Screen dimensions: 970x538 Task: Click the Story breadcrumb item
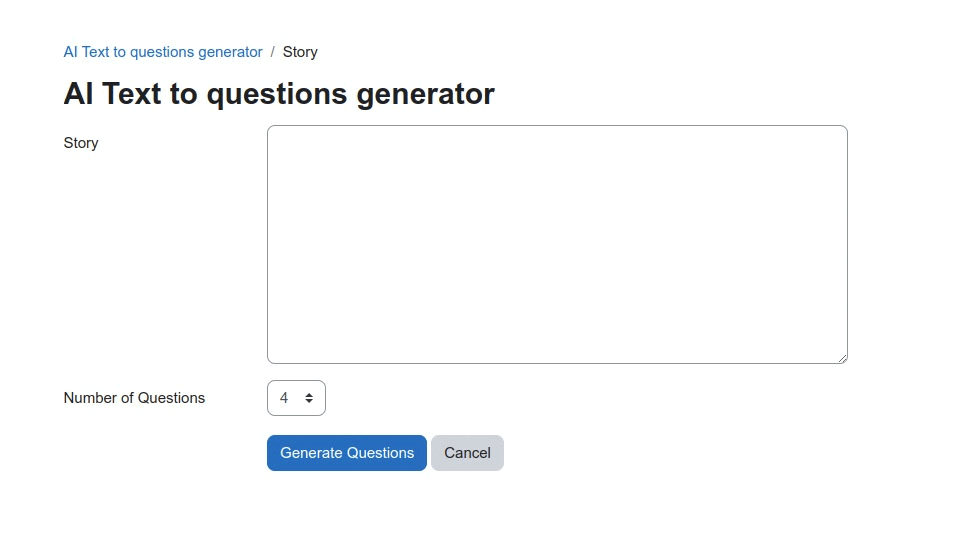(300, 52)
